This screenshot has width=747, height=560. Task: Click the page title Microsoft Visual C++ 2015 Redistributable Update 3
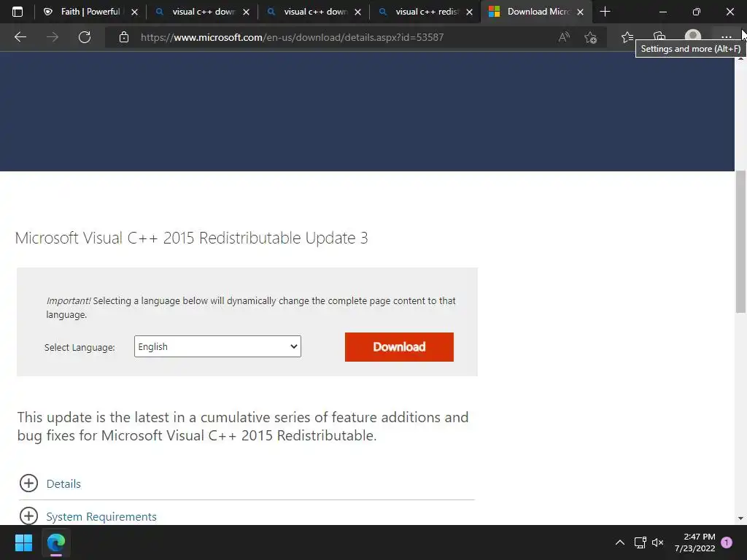(x=192, y=238)
